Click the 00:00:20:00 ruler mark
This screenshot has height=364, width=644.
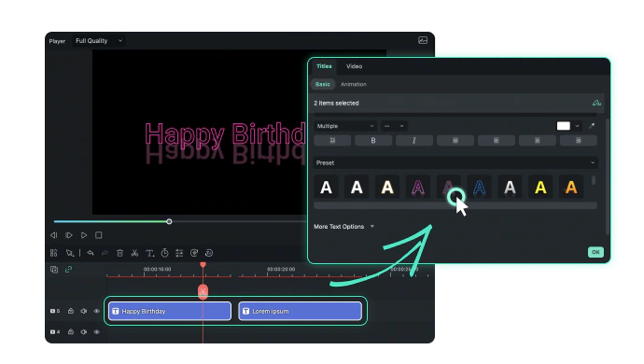(281, 269)
